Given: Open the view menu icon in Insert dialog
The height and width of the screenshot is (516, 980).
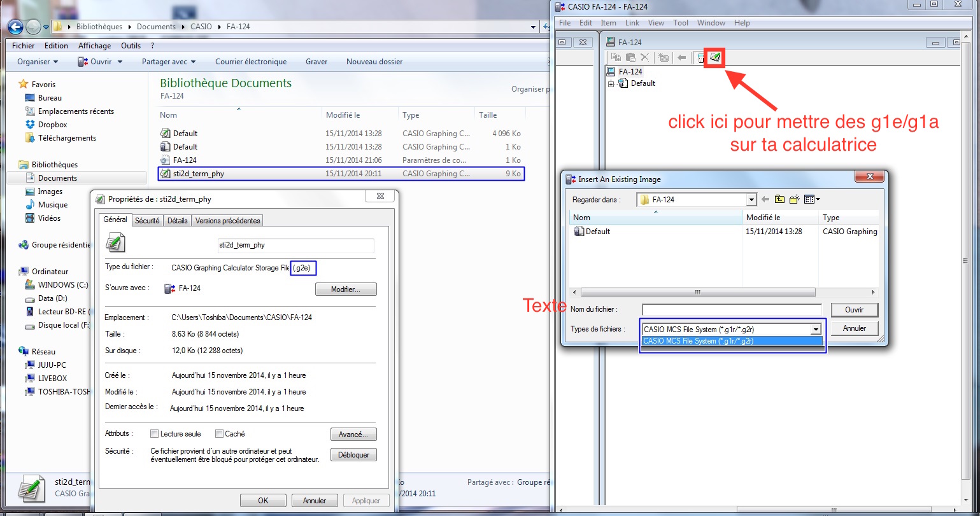Looking at the screenshot, I should (x=812, y=199).
